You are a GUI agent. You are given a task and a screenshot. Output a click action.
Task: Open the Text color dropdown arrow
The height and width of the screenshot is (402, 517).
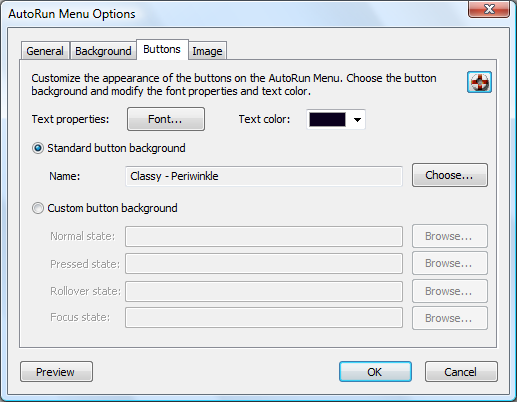357,120
